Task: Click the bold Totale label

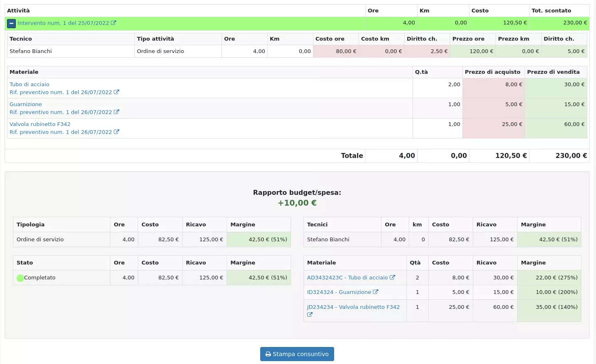Action: (352, 155)
